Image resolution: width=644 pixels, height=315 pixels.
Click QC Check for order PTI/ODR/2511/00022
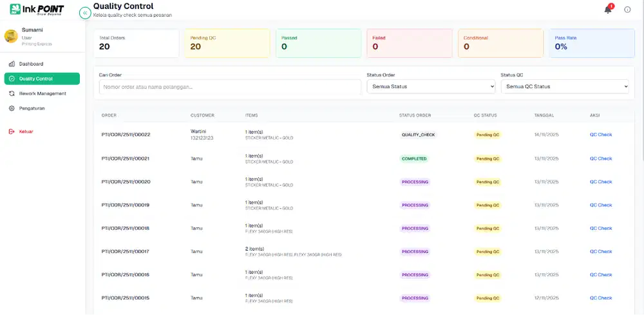pos(600,135)
